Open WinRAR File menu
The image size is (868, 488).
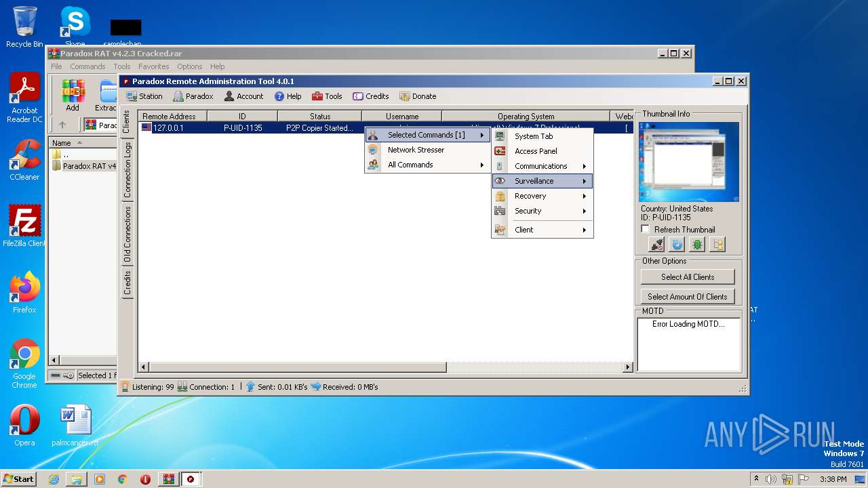pos(56,66)
